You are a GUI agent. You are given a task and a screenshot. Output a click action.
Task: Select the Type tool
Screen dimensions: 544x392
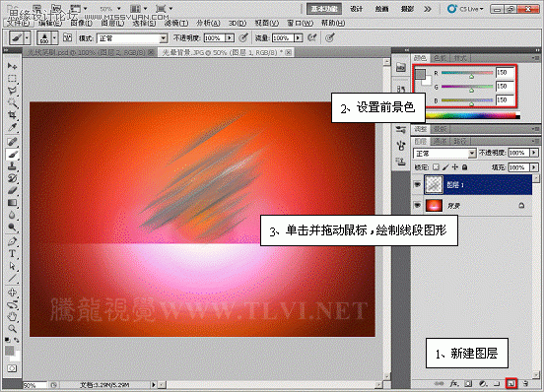tap(12, 254)
